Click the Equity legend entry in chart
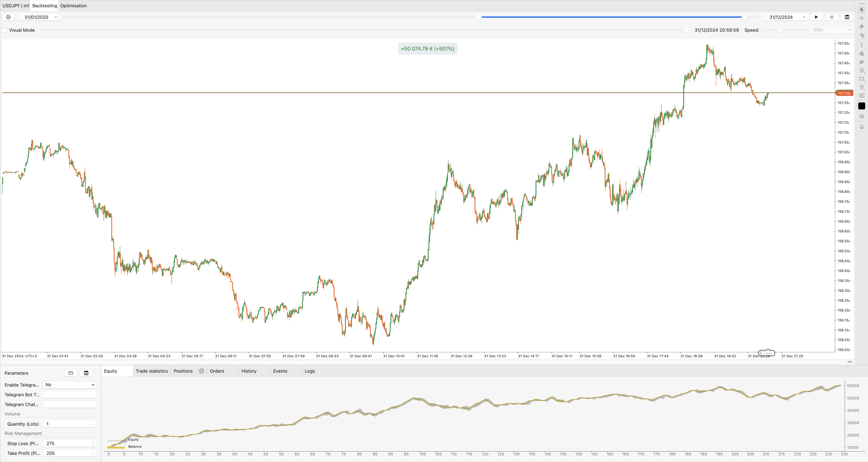 (123, 440)
